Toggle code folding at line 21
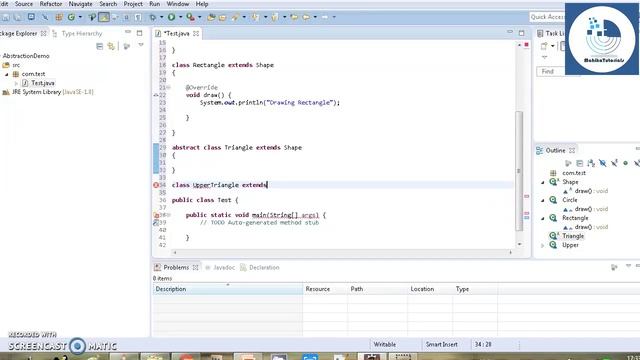The height and width of the screenshot is (360, 640). pos(168,87)
